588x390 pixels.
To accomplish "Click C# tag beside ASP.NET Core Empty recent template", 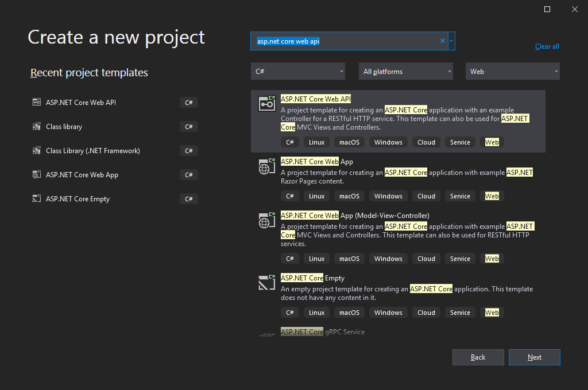I will (188, 199).
